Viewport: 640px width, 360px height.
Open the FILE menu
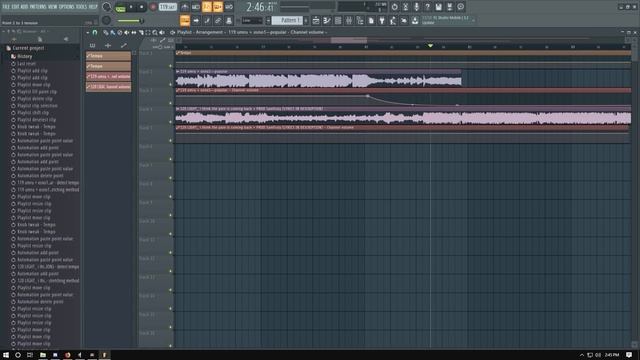coord(6,7)
